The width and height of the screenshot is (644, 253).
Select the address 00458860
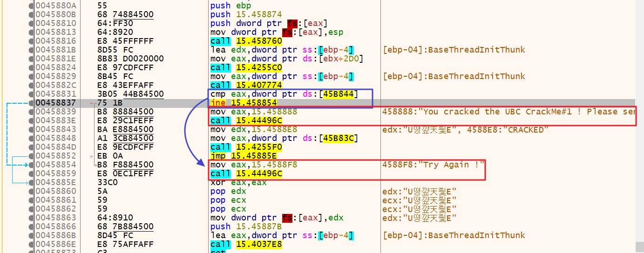[56, 191]
